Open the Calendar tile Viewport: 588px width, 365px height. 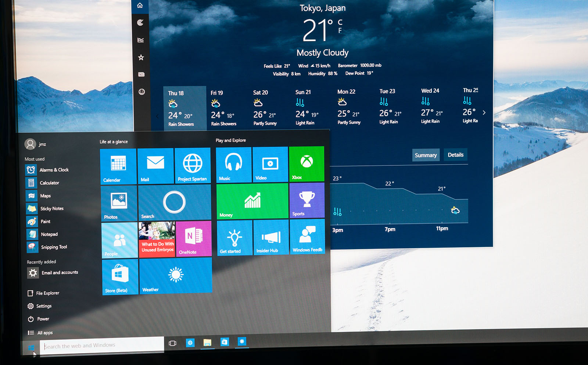click(x=118, y=166)
